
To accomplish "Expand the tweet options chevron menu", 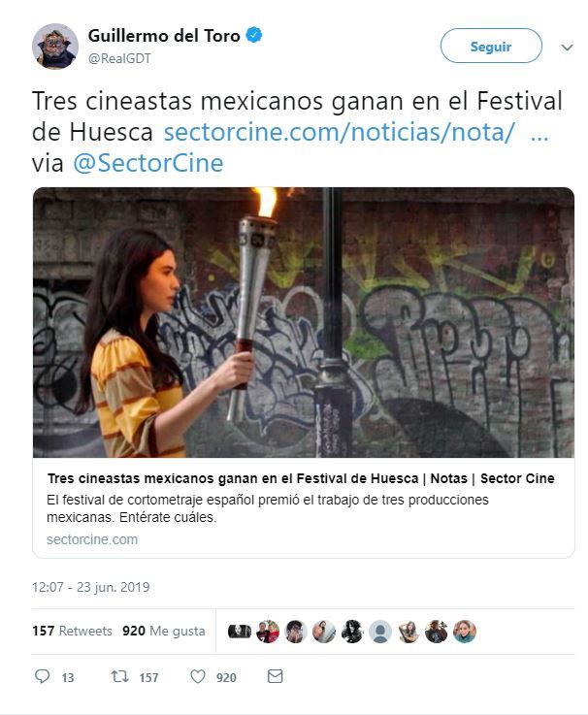I will [x=567, y=47].
